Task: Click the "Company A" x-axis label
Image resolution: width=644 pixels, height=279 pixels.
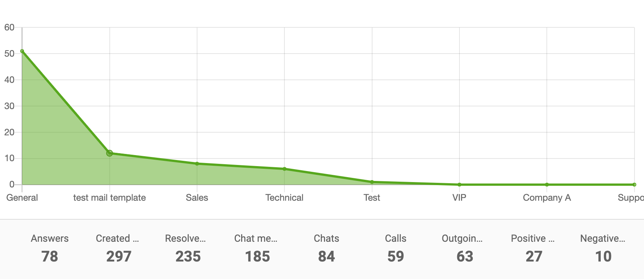Action: [x=547, y=198]
